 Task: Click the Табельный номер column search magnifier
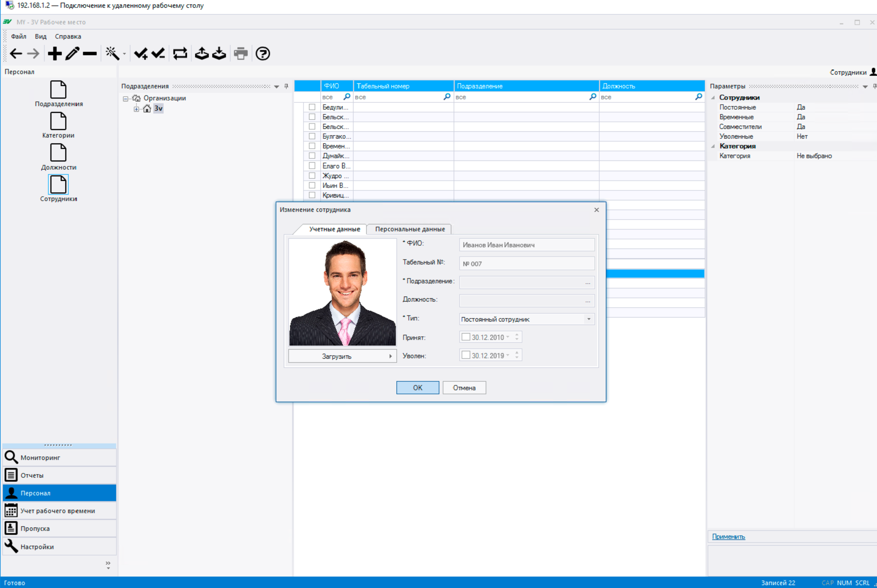point(447,97)
